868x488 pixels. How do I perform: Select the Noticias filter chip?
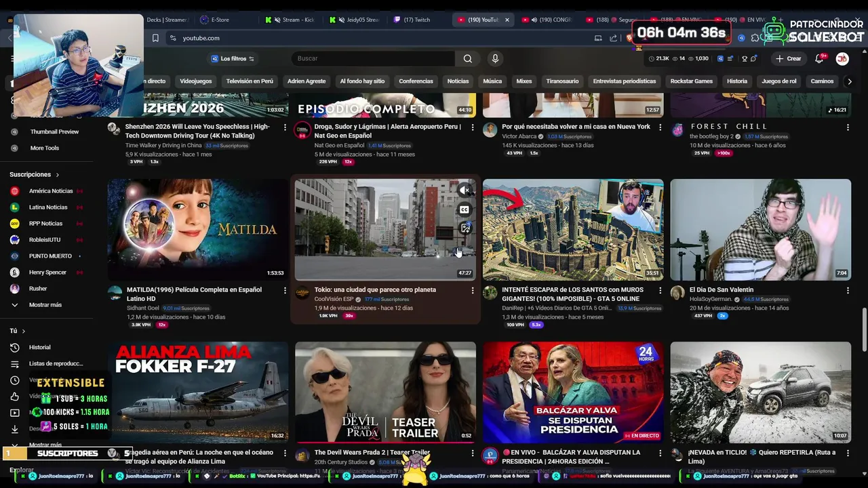[458, 81]
